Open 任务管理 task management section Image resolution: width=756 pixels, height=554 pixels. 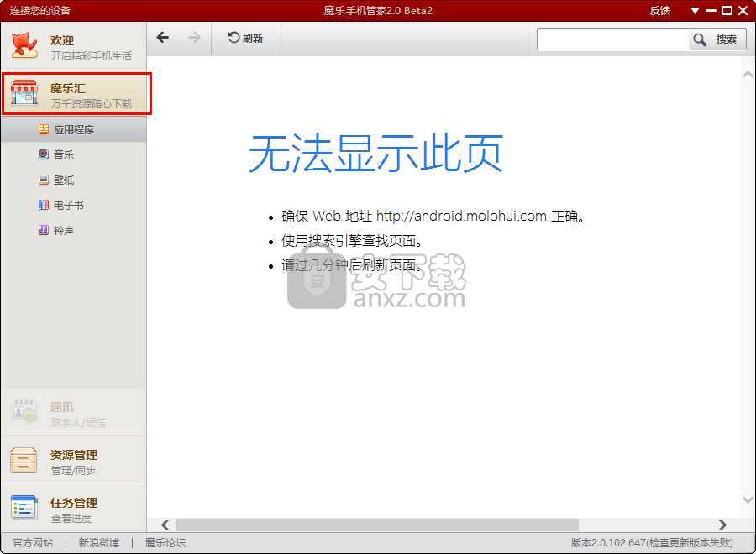[x=74, y=508]
